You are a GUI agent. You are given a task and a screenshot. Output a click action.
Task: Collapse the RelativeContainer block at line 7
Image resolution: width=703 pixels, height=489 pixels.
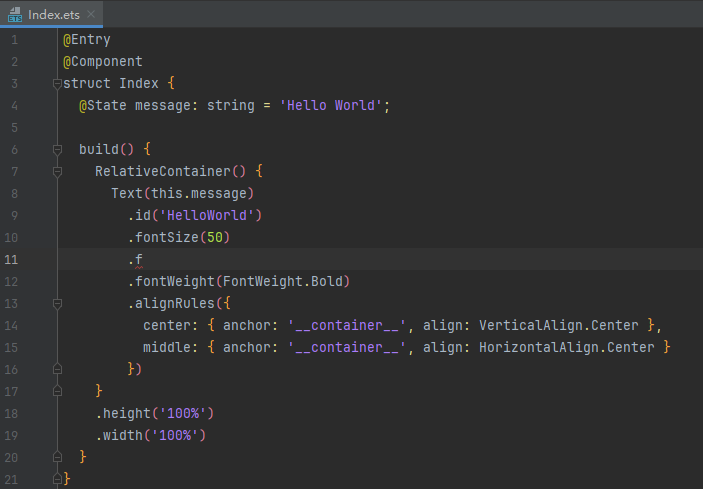click(x=57, y=171)
